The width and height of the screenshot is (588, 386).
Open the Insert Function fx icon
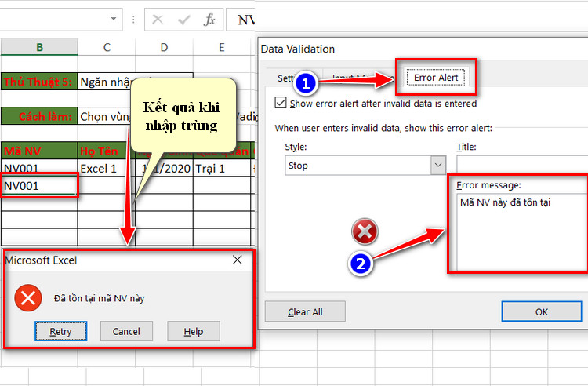click(x=209, y=20)
